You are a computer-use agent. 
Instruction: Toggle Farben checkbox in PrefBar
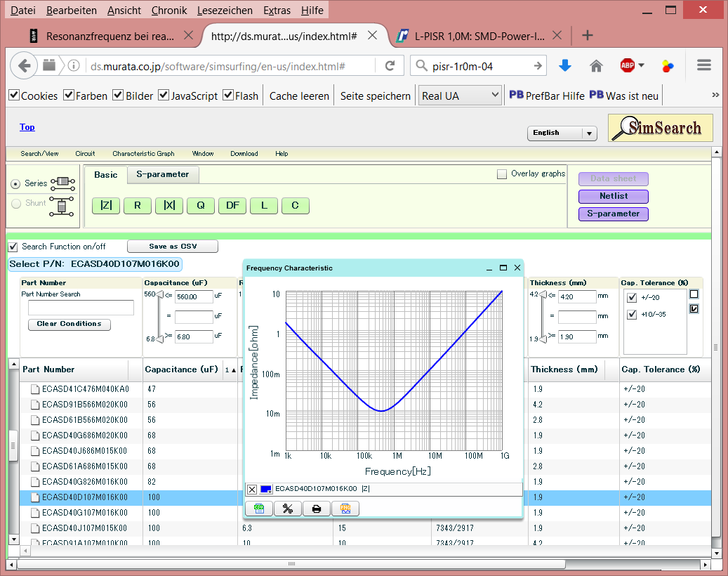69,96
